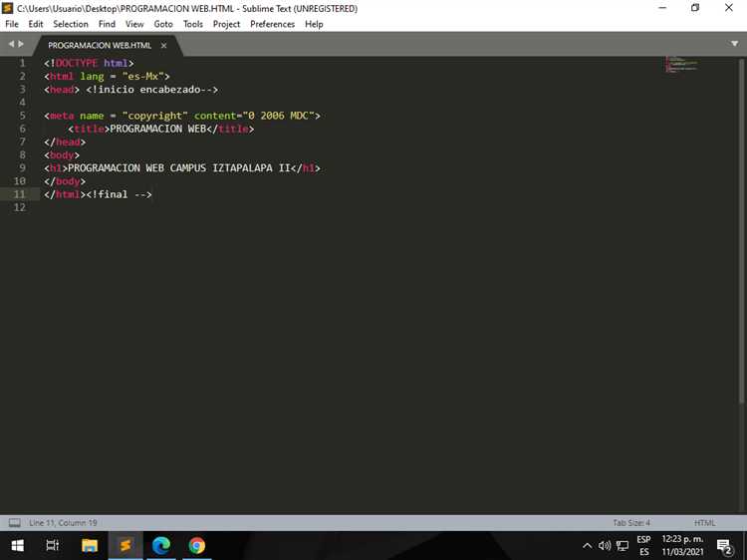Open the Preferences menu
Image resolution: width=747 pixels, height=560 pixels.
[273, 24]
